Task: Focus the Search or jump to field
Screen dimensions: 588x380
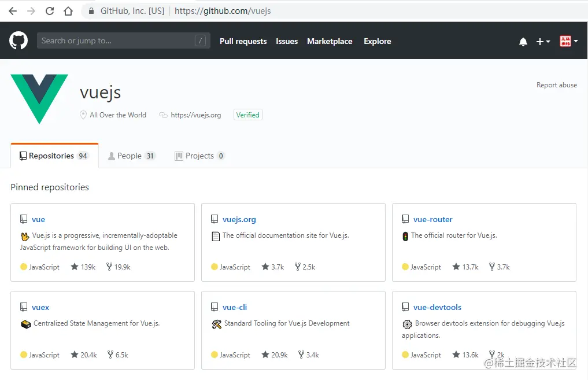Action: 123,40
